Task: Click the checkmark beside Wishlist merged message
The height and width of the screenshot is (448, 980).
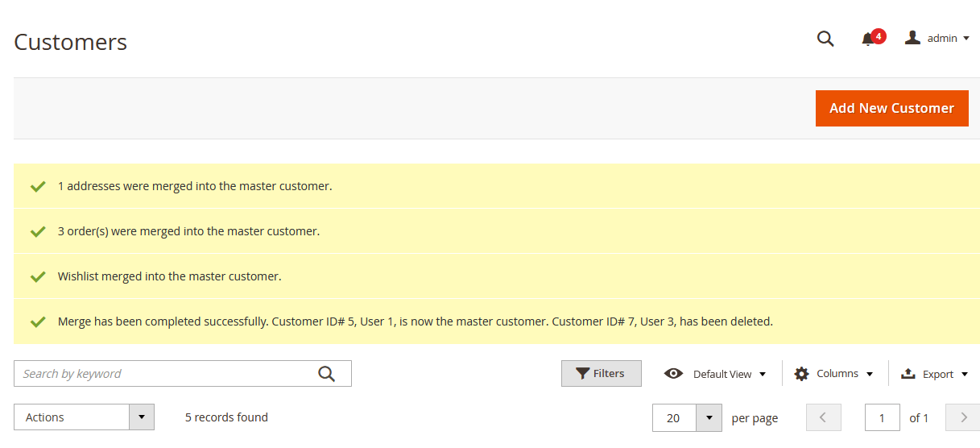Action: pos(37,276)
